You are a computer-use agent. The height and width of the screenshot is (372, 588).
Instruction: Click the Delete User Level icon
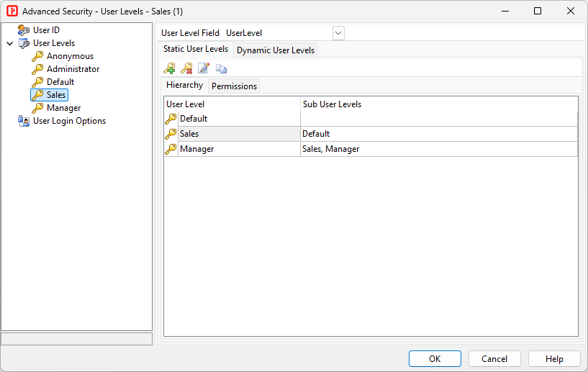tap(186, 68)
